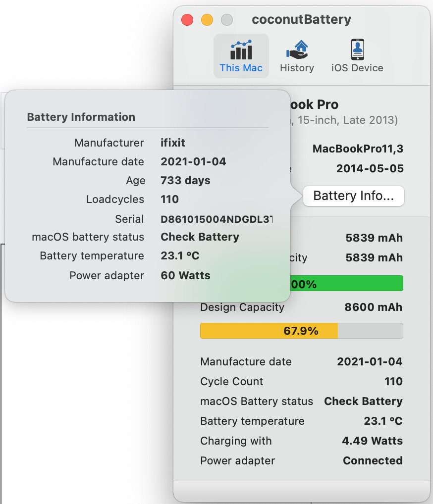
Task: Select the Cycle Count value 110
Action: pyautogui.click(x=393, y=381)
